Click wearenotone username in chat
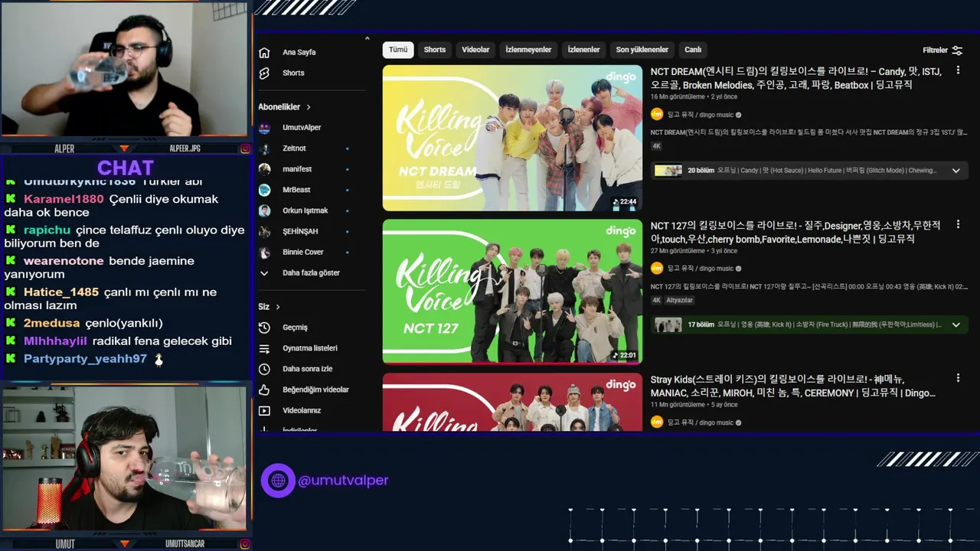980x551 pixels. [64, 261]
